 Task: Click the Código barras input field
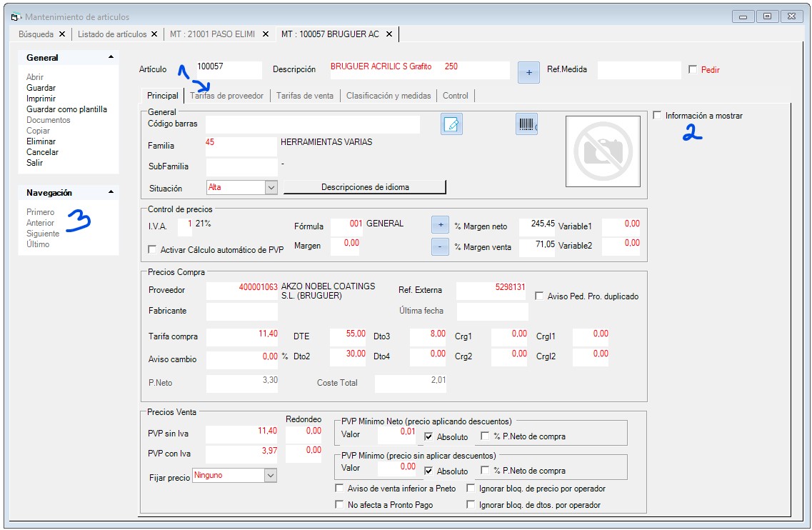pyautogui.click(x=313, y=124)
